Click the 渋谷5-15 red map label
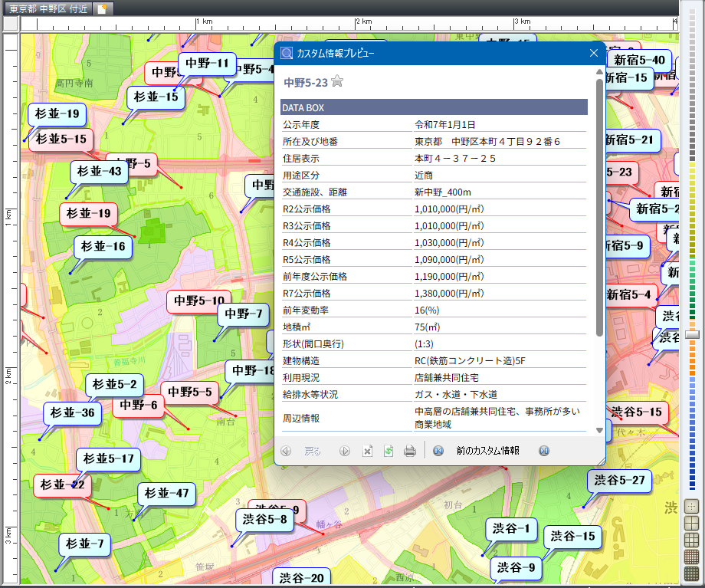Image resolution: width=705 pixels, height=588 pixels. (636, 412)
